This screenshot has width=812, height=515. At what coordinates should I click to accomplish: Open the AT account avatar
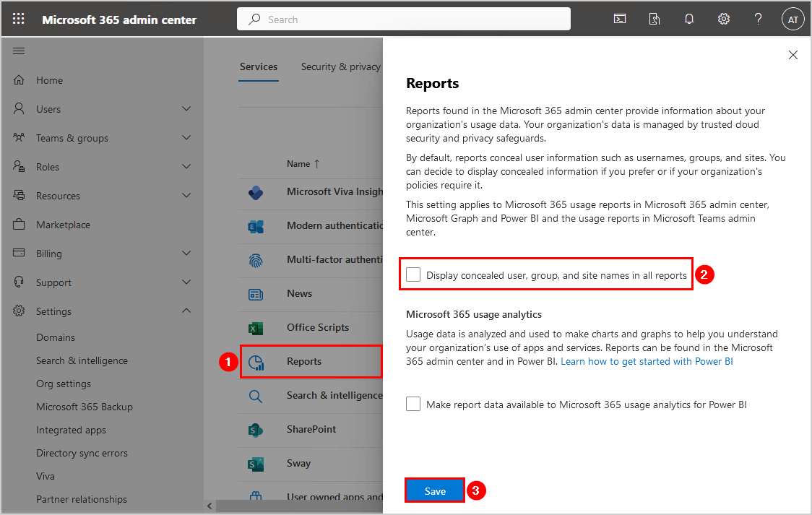[792, 20]
